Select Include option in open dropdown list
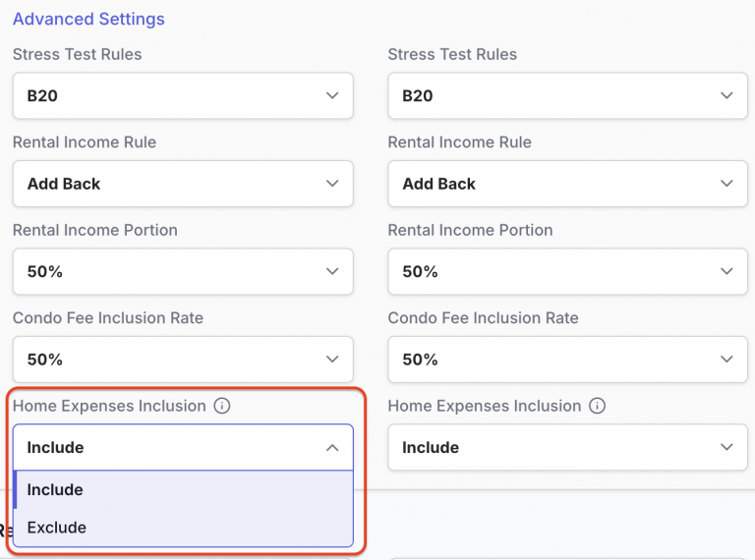755x560 pixels. click(x=184, y=490)
